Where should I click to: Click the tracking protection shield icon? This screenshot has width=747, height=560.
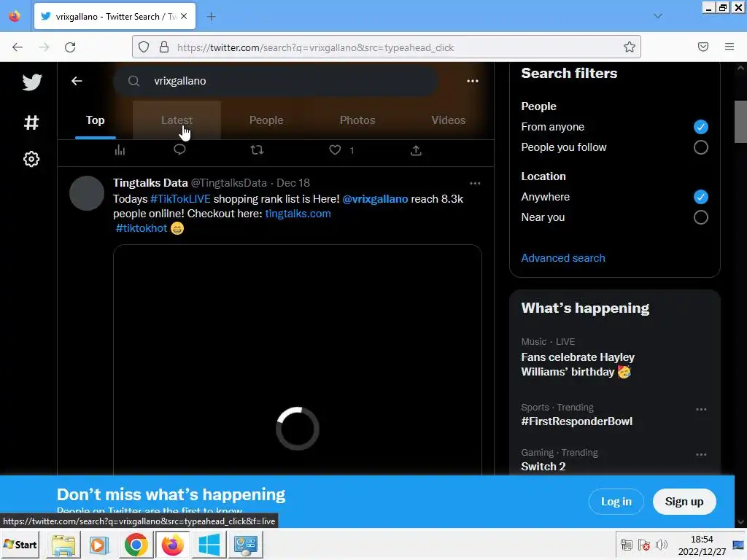pyautogui.click(x=144, y=47)
